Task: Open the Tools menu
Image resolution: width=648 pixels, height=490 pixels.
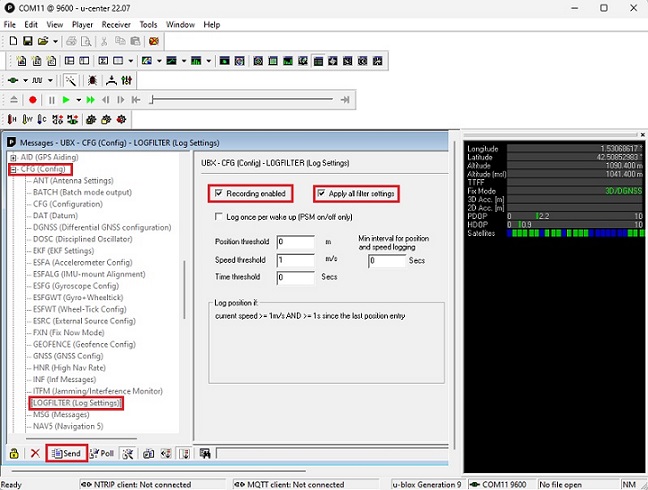Action: tap(148, 24)
